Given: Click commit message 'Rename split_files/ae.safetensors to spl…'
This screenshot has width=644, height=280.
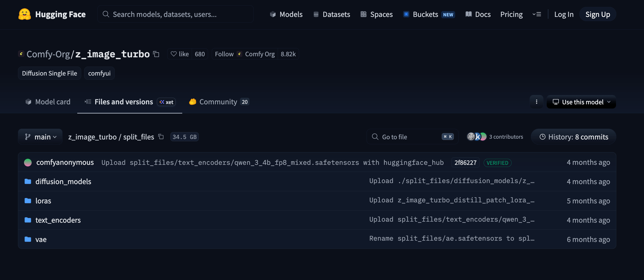Looking at the screenshot, I should [452, 239].
